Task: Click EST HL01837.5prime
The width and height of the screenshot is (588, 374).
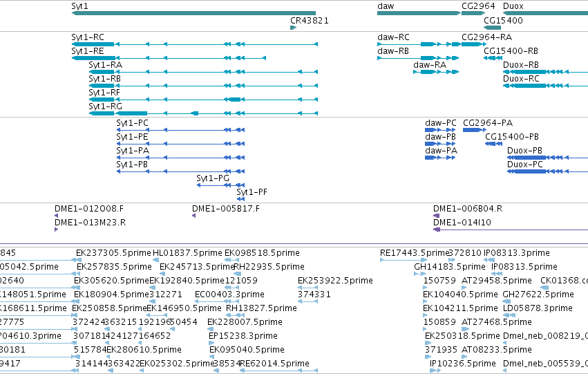Action: (x=187, y=253)
